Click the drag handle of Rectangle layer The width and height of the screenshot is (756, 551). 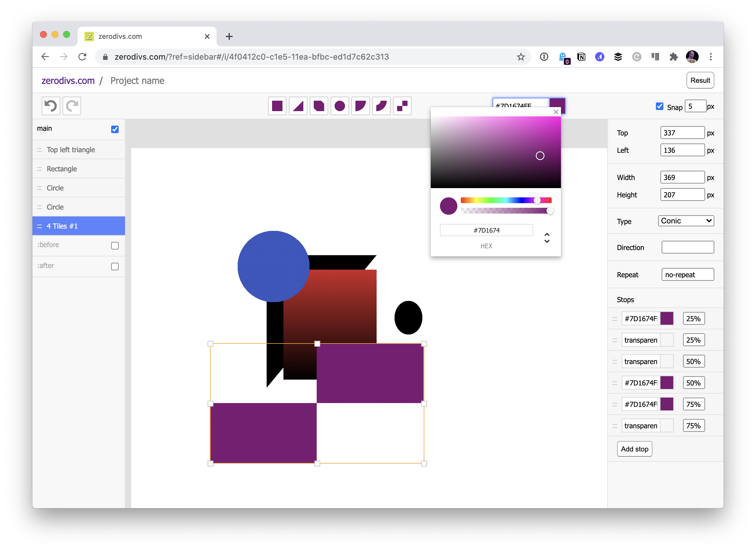click(39, 169)
